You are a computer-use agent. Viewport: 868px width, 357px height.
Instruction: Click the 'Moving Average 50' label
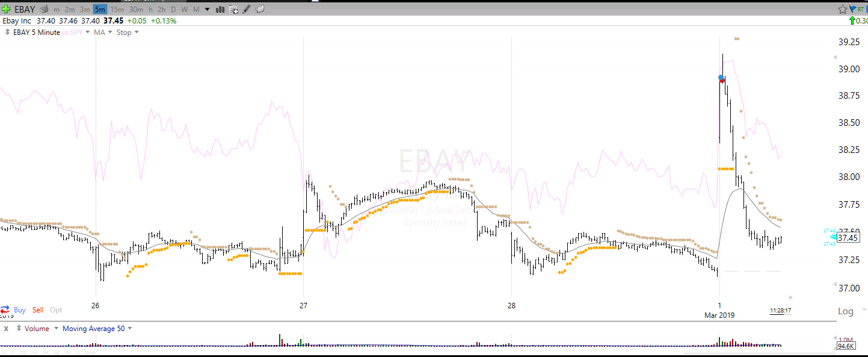pos(93,329)
